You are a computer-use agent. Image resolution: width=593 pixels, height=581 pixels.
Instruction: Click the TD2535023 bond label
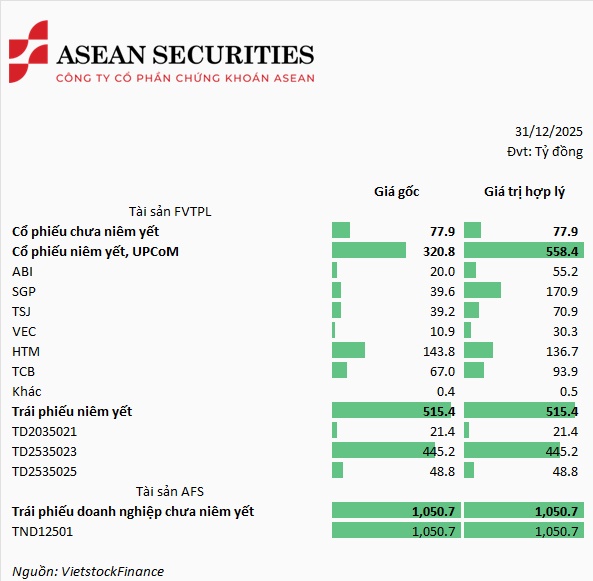coord(44,452)
